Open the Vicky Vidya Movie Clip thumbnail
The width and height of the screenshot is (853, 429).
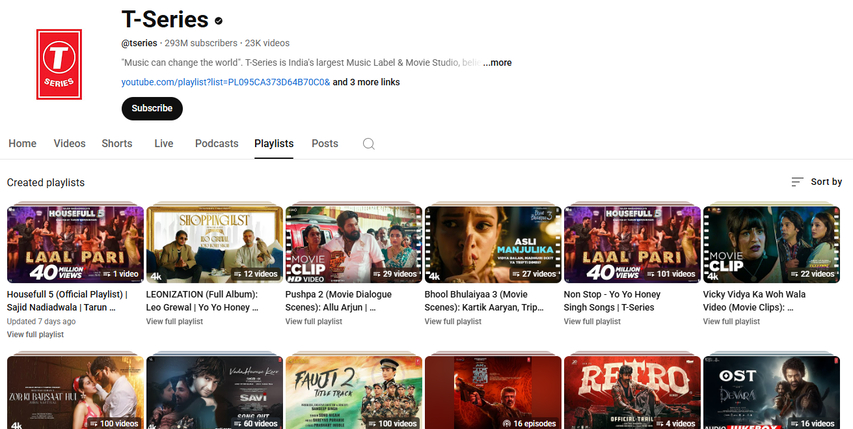click(x=771, y=244)
